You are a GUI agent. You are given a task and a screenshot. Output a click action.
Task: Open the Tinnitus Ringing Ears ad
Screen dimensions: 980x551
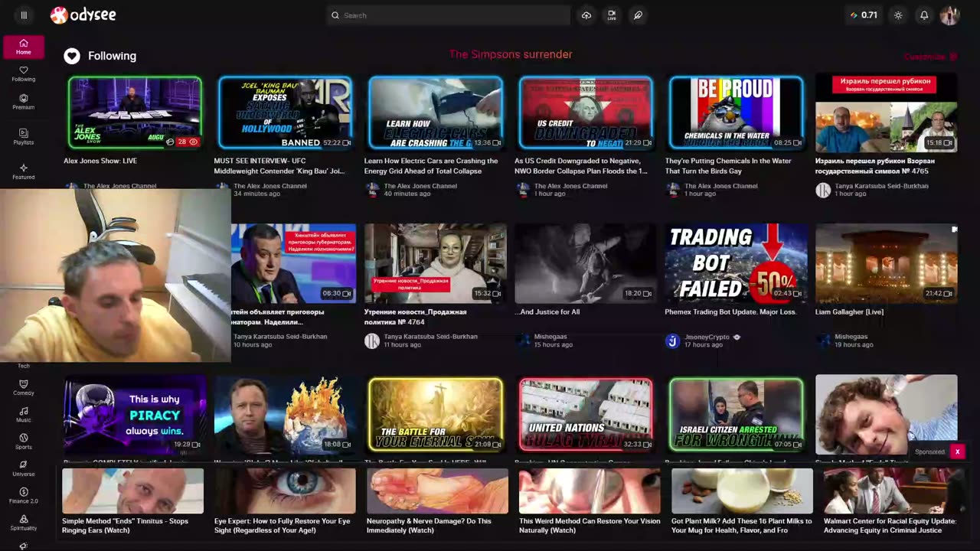tap(133, 501)
